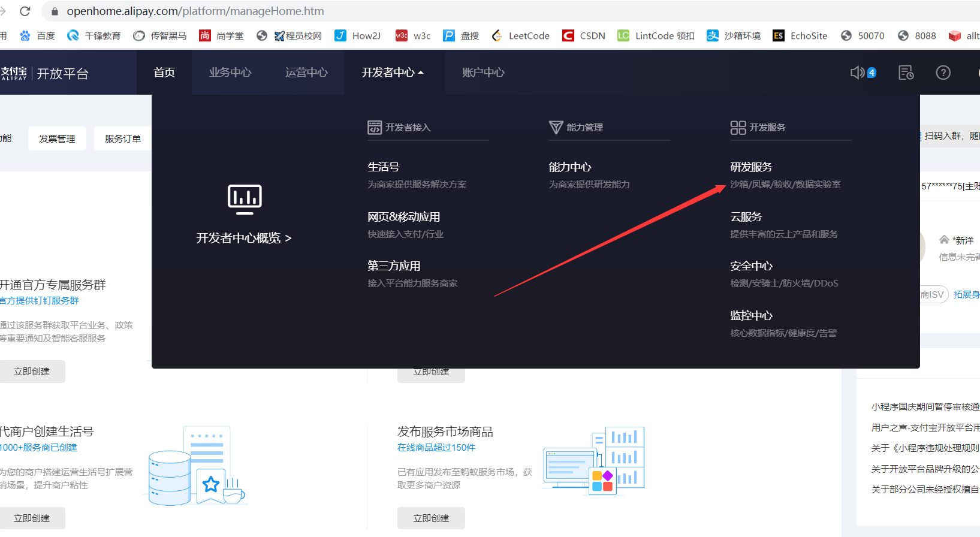Open 研发服务 menu entry

[751, 167]
